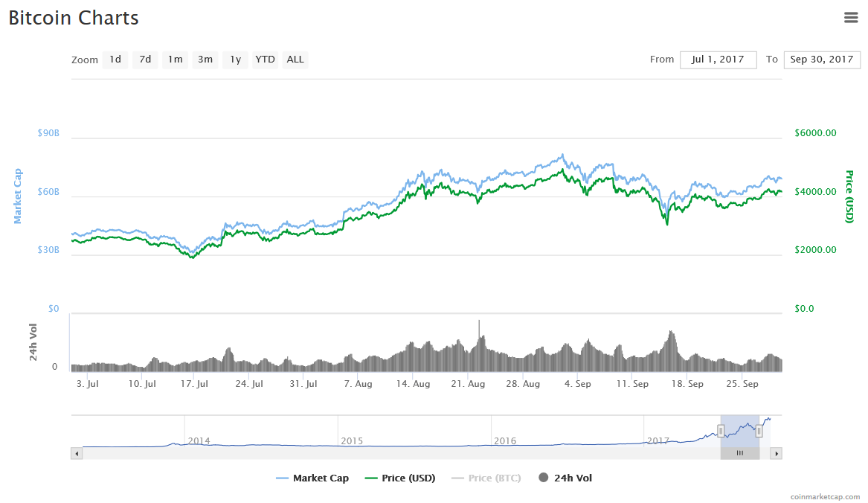Click the Market Cap axis title
Viewport: 868px width, 503px height.
coord(18,196)
